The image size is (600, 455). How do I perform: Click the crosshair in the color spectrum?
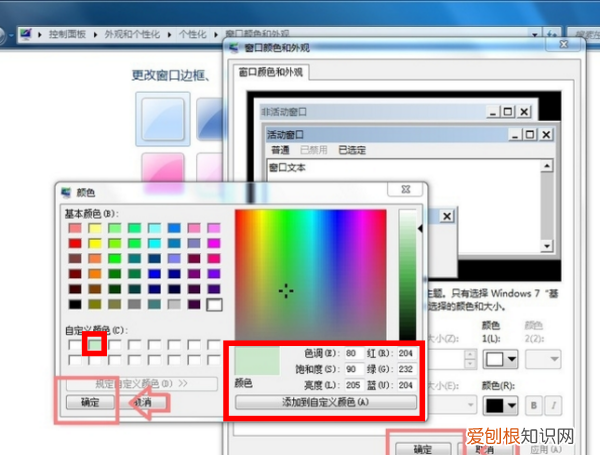pyautogui.click(x=287, y=290)
